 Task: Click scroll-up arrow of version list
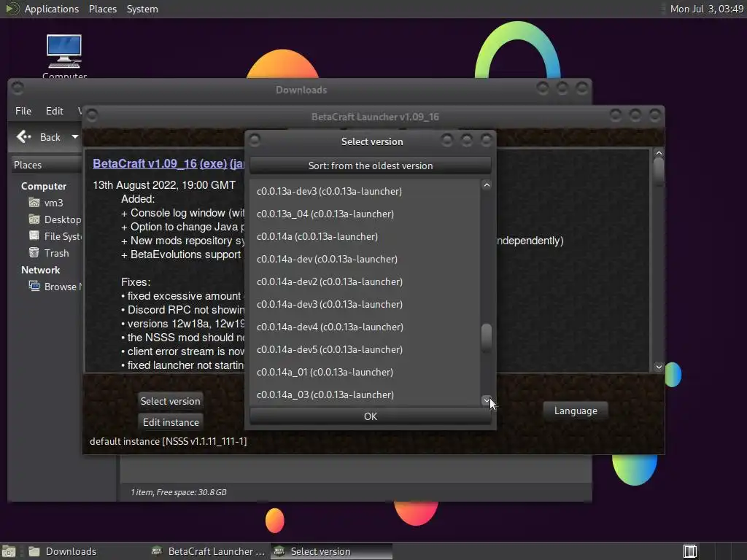coord(487,185)
